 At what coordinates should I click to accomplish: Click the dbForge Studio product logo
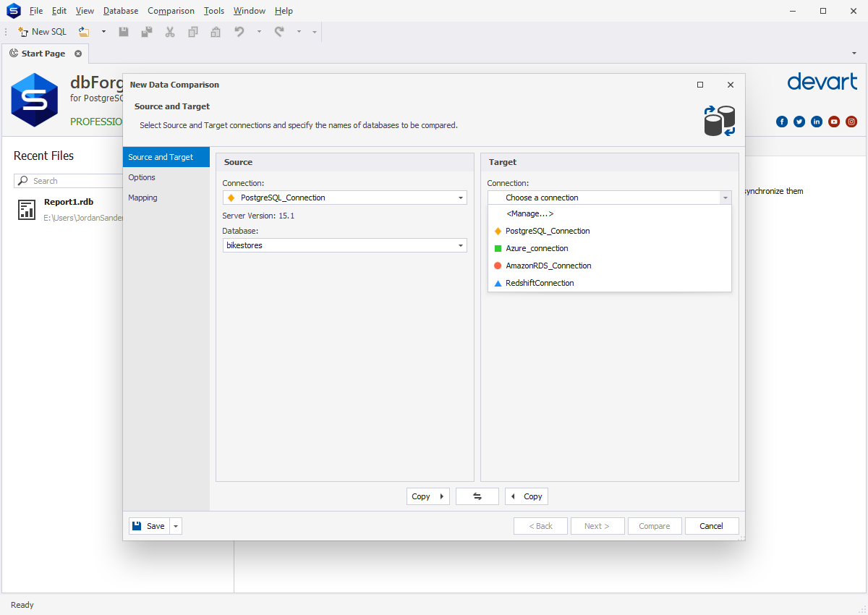tap(34, 100)
